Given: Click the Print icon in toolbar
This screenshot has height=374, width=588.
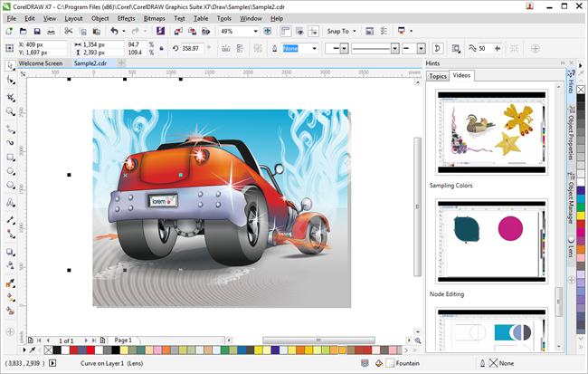Looking at the screenshot, I should [x=50, y=31].
